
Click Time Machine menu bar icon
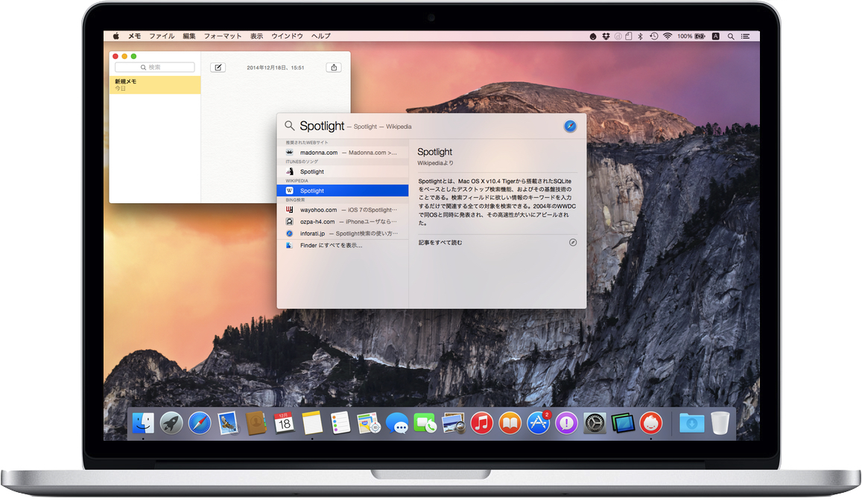tap(653, 36)
